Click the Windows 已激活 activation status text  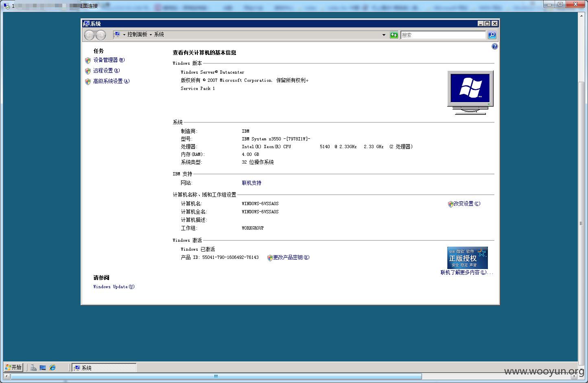point(198,249)
